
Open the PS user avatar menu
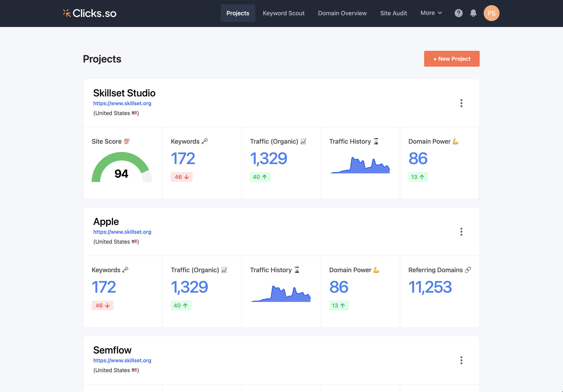(x=491, y=13)
